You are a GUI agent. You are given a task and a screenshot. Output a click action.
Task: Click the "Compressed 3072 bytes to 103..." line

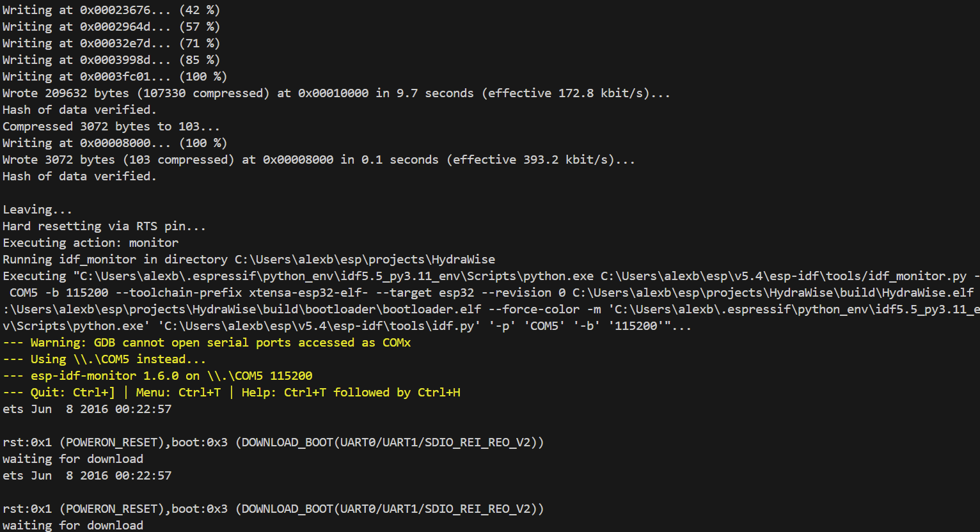[111, 127]
